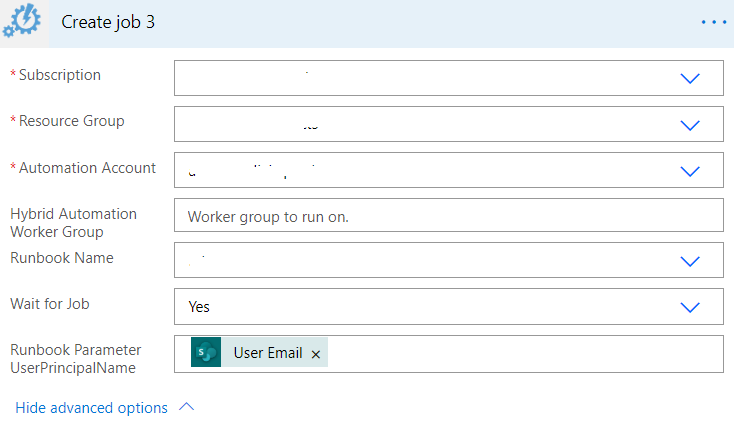Click inside the Runbook Parameter UserPrincipalName field

point(520,353)
